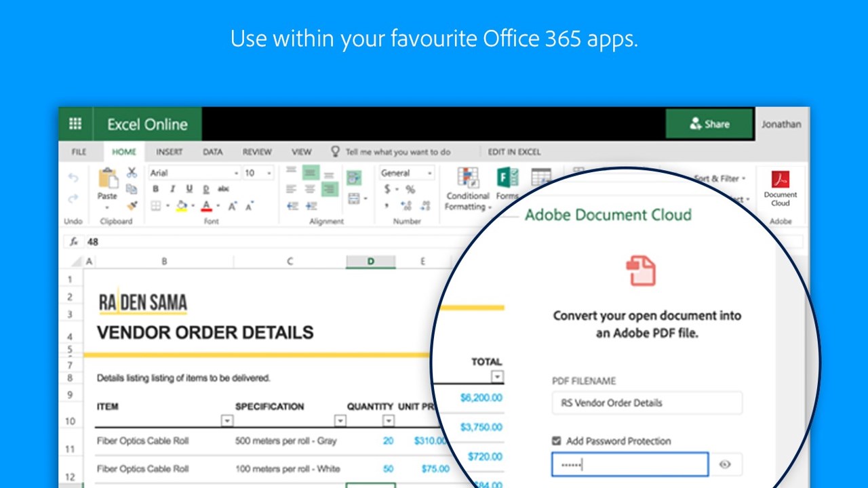868x488 pixels.
Task: Toggle align text right
Action: click(330, 189)
